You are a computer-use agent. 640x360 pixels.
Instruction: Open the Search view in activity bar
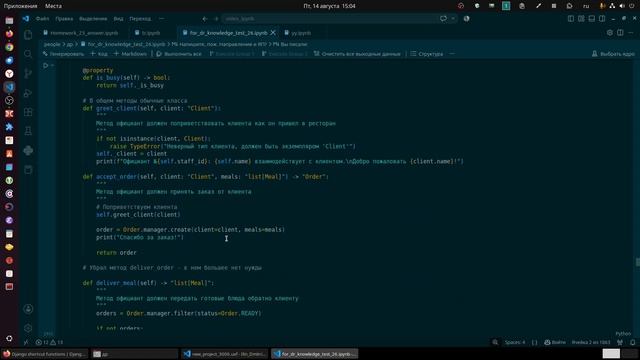tap(28, 54)
